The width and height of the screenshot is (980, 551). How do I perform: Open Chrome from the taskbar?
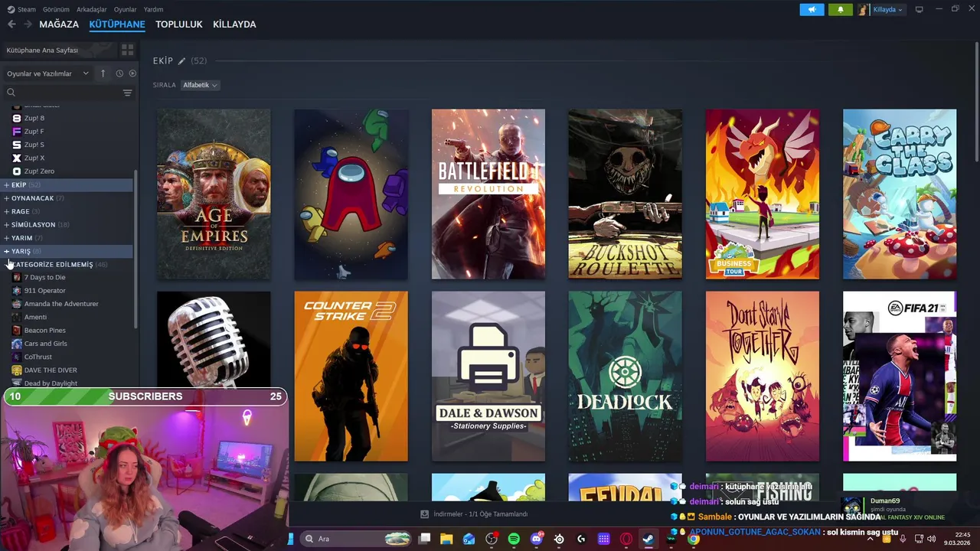pyautogui.click(x=693, y=539)
